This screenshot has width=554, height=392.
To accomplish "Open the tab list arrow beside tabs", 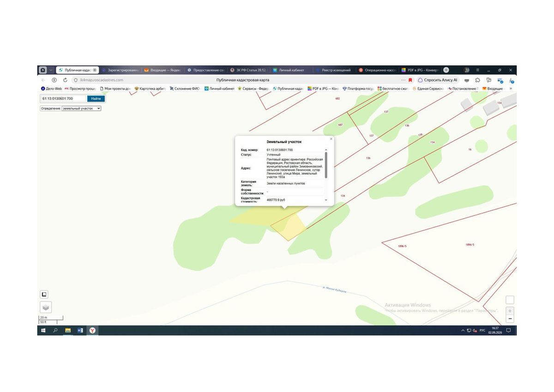I will point(51,70).
